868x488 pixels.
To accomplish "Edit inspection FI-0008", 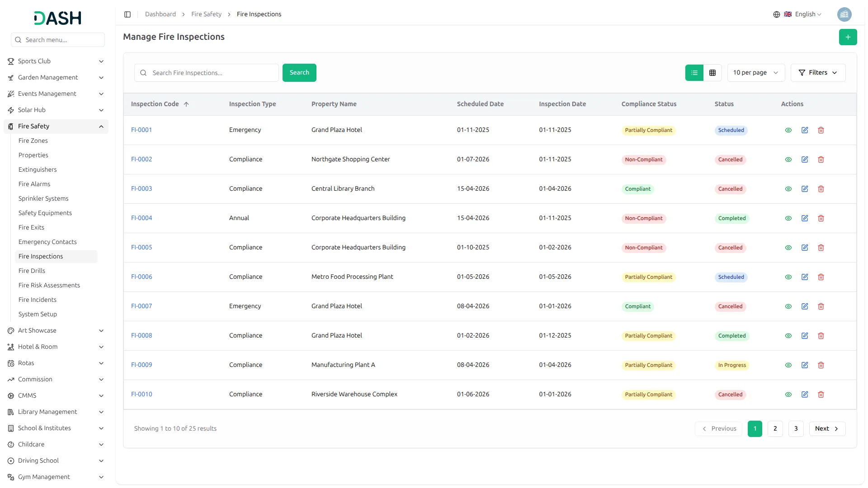I will tap(804, 336).
